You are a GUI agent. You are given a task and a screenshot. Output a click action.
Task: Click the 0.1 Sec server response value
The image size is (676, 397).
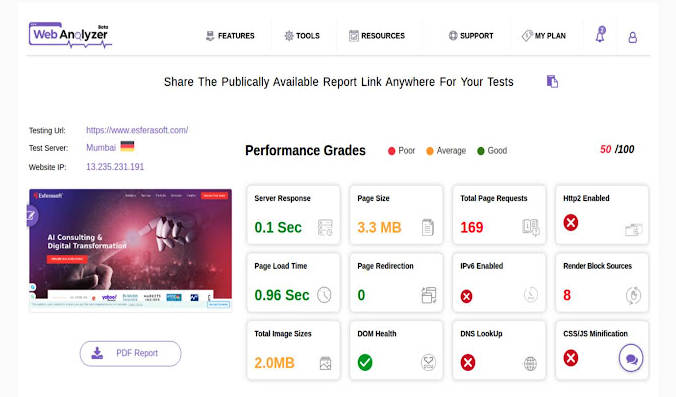pyautogui.click(x=278, y=227)
